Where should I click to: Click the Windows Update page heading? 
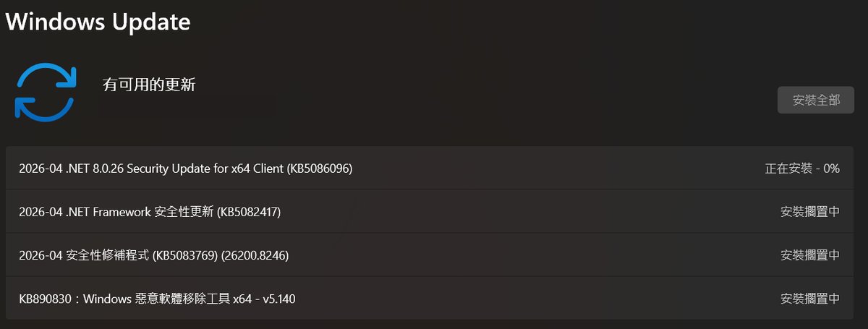[x=98, y=22]
